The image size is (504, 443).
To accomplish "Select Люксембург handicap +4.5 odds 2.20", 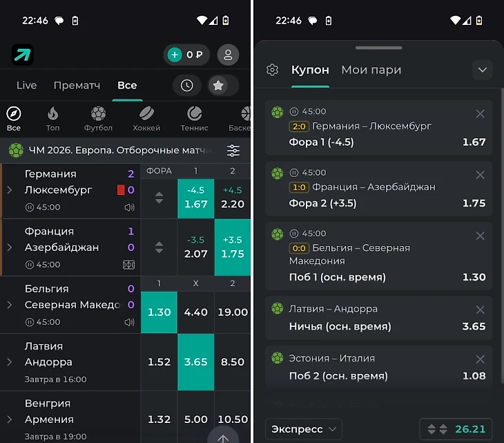I will [x=233, y=198].
